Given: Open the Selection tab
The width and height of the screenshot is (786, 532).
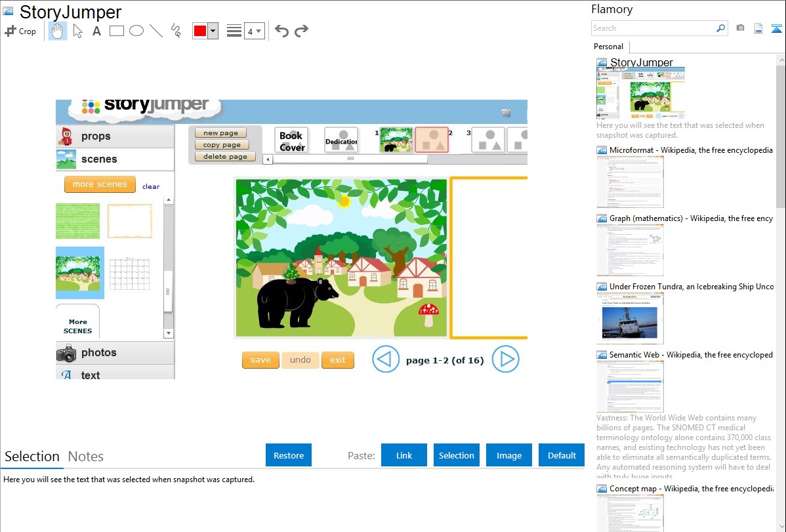Looking at the screenshot, I should coord(32,457).
